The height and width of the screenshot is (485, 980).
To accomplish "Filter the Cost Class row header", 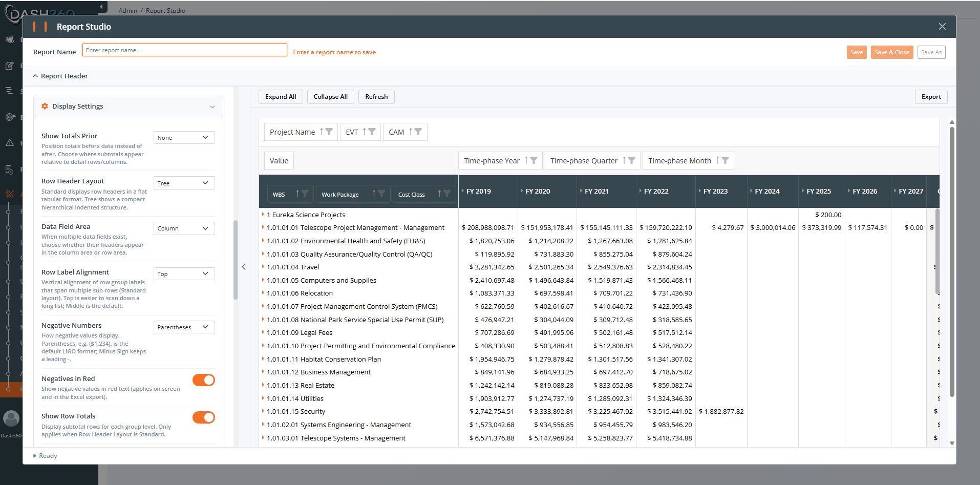I will click(x=447, y=194).
